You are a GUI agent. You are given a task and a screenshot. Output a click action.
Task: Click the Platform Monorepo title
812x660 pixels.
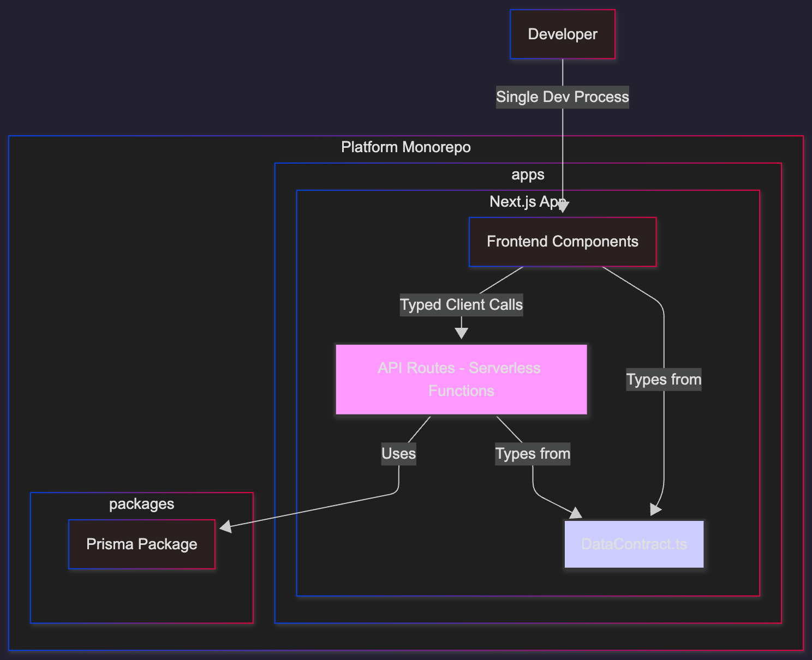coord(406,147)
